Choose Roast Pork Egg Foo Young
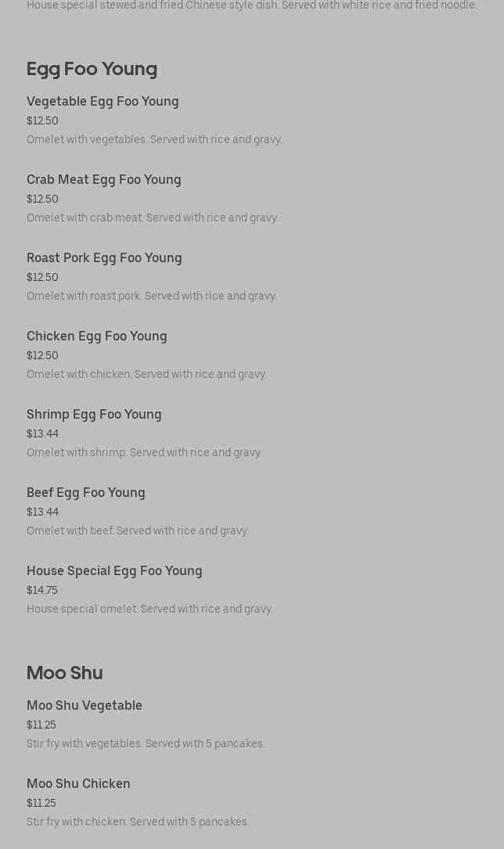Screen dimensions: 504x849 click(x=104, y=258)
